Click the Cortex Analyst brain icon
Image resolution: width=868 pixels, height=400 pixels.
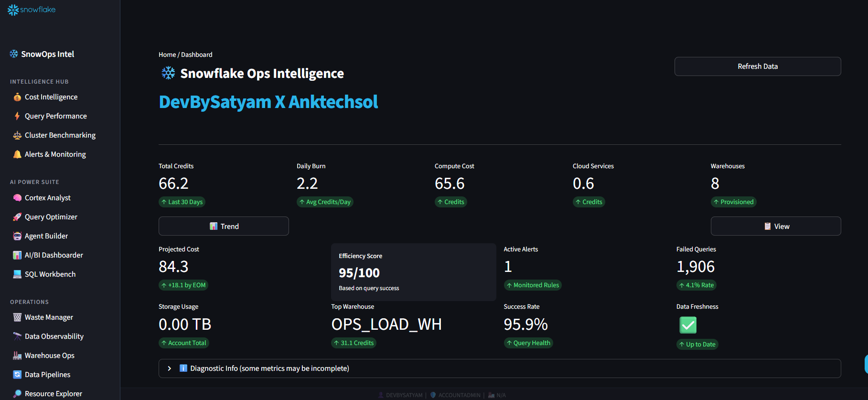[x=17, y=198]
